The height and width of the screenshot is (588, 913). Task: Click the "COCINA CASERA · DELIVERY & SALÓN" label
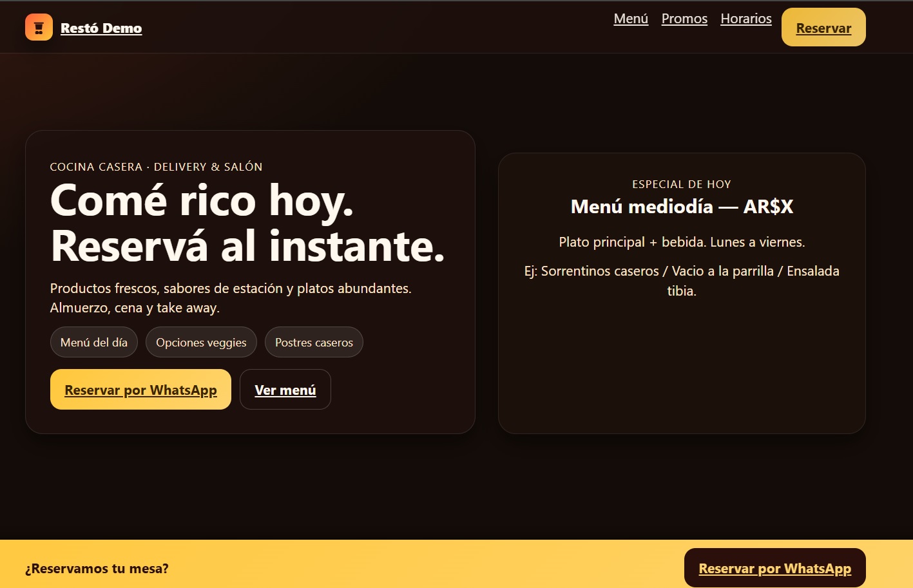(156, 166)
